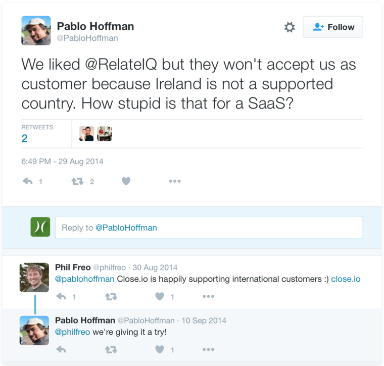Reply to the main tweet arrow icon
Image resolution: width=384 pixels, height=366 pixels.
(x=28, y=181)
